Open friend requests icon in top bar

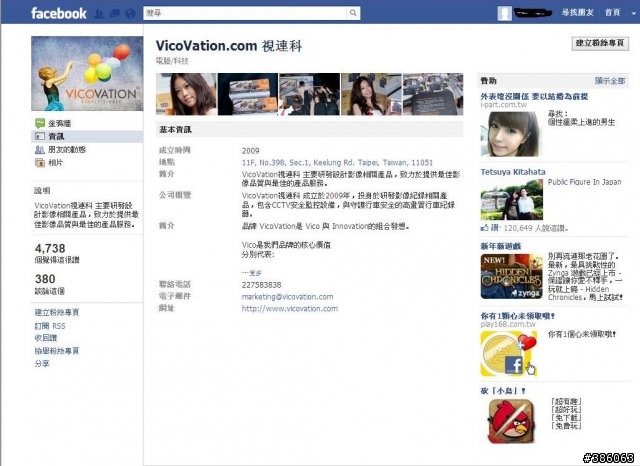[99, 13]
